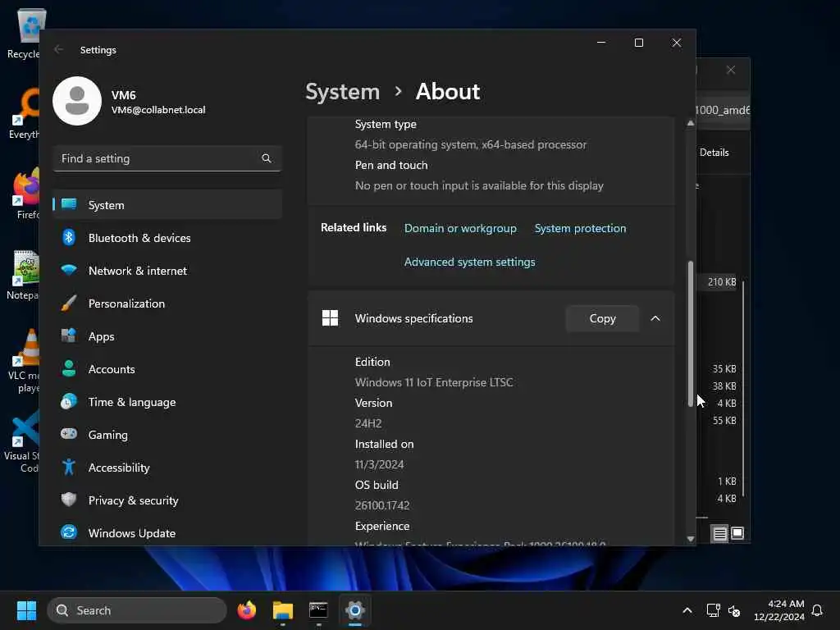Show hidden system tray icons

point(687,610)
